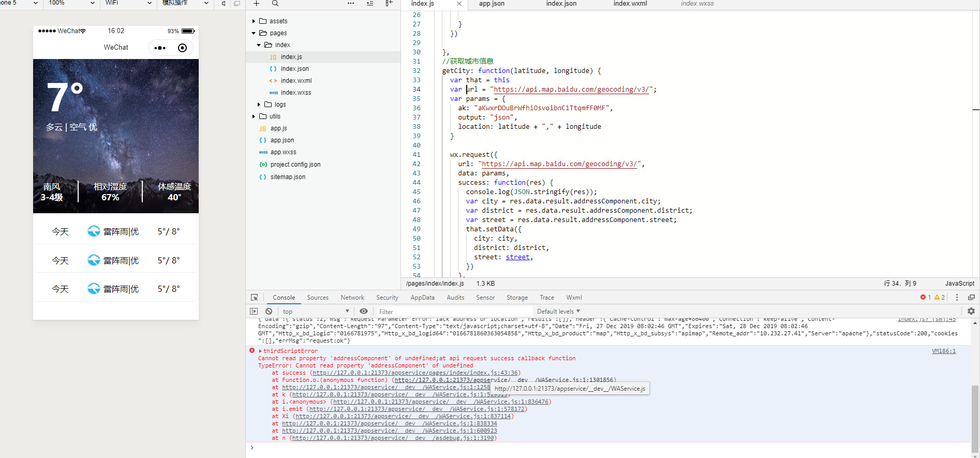Screen dimensions: 980x458
Task: Open the Security devtools tab
Action: (387, 298)
